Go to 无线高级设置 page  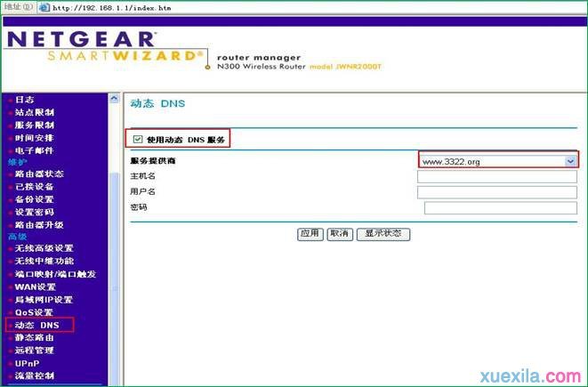coord(44,249)
